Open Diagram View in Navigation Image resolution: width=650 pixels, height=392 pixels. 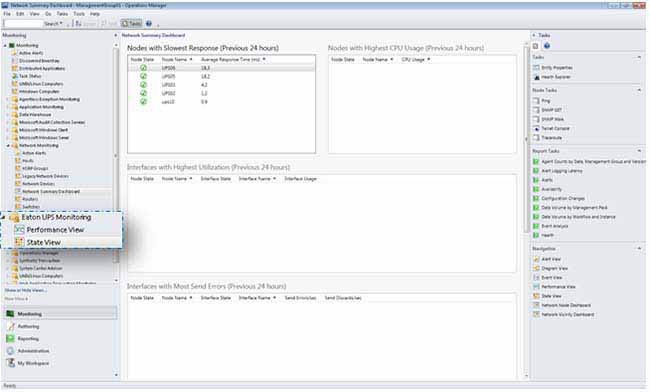click(554, 269)
